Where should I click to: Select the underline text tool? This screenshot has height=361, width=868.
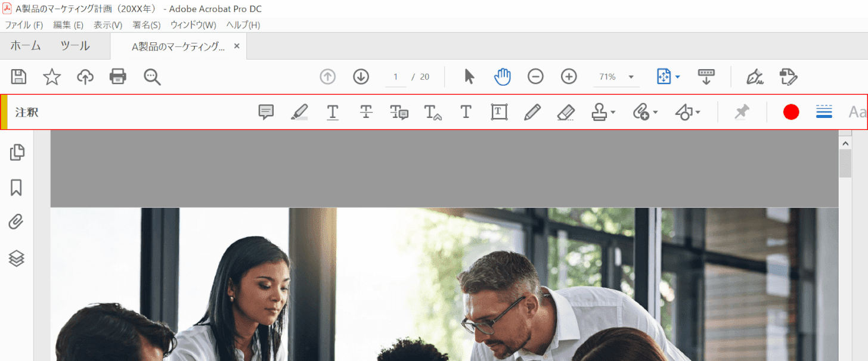pyautogui.click(x=333, y=112)
